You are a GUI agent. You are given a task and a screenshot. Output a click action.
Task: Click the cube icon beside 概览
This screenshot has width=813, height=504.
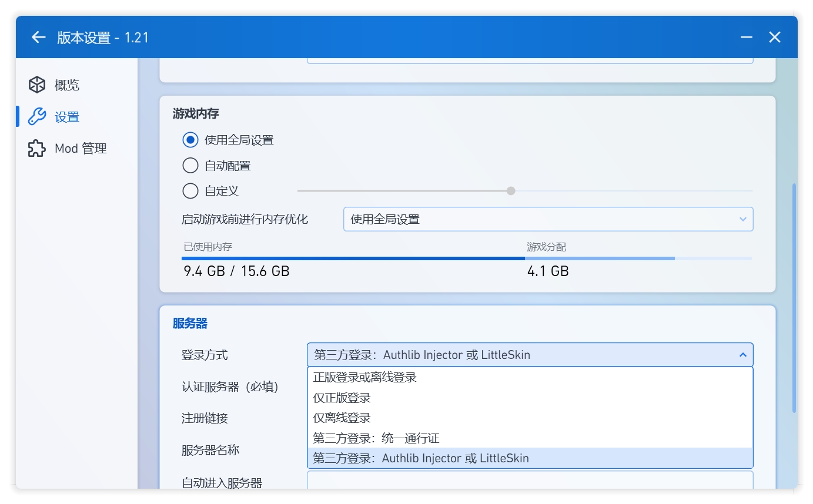36,85
